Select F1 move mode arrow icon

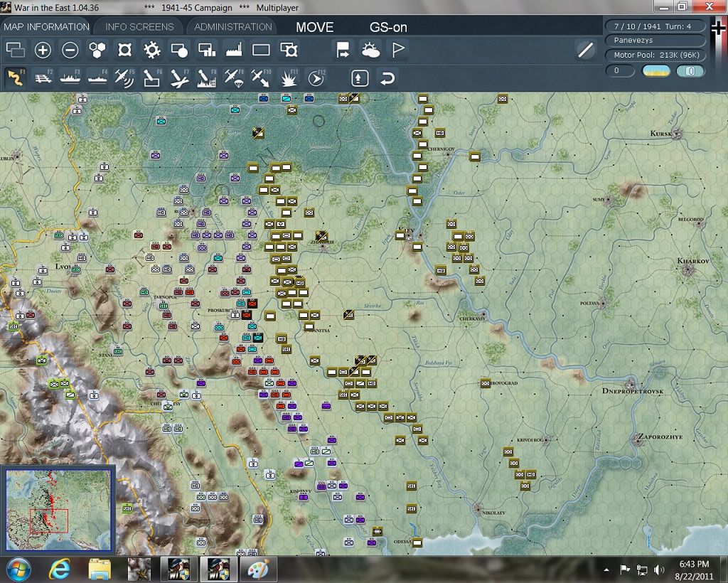(x=16, y=77)
